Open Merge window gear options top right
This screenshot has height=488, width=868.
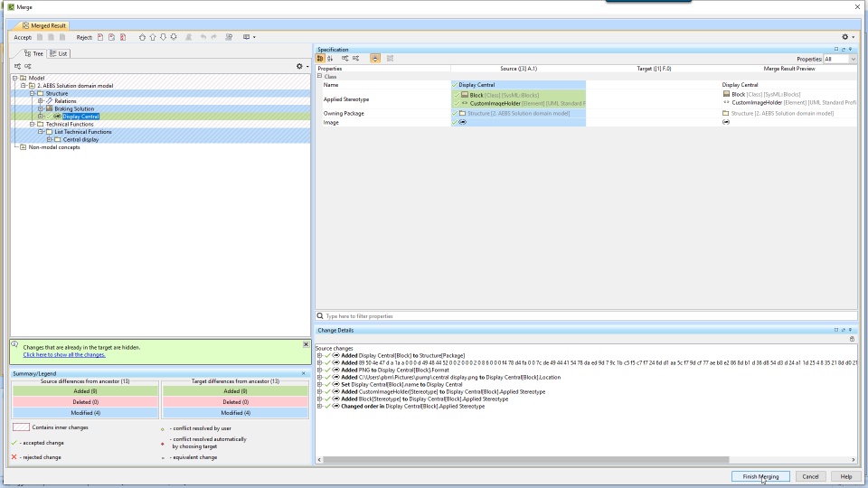click(847, 37)
